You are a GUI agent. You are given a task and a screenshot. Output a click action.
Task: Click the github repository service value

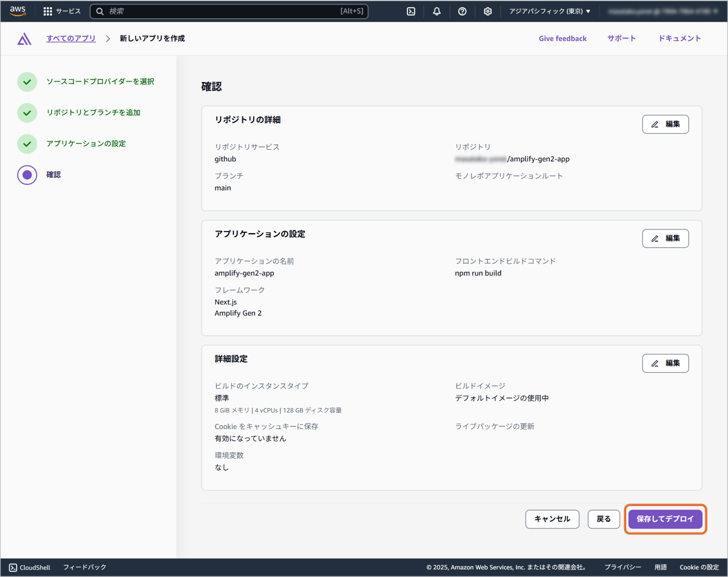tap(225, 159)
